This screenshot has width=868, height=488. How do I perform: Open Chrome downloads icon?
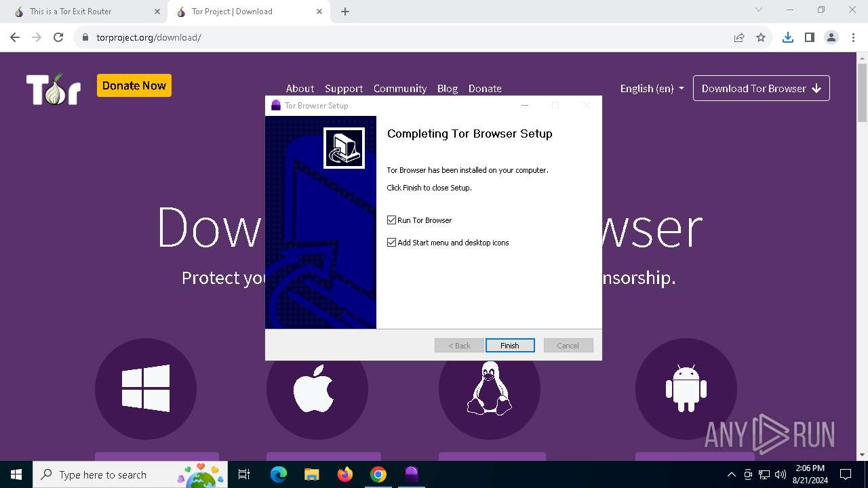(x=788, y=37)
